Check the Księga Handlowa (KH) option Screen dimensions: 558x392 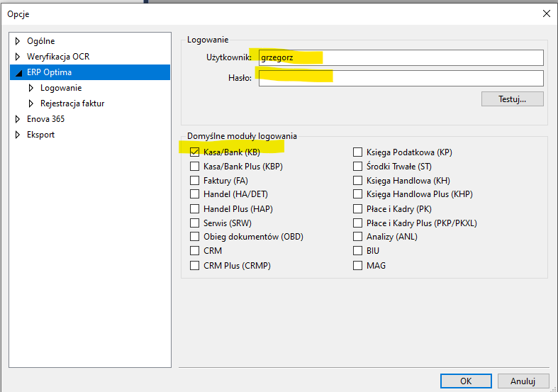tap(357, 181)
